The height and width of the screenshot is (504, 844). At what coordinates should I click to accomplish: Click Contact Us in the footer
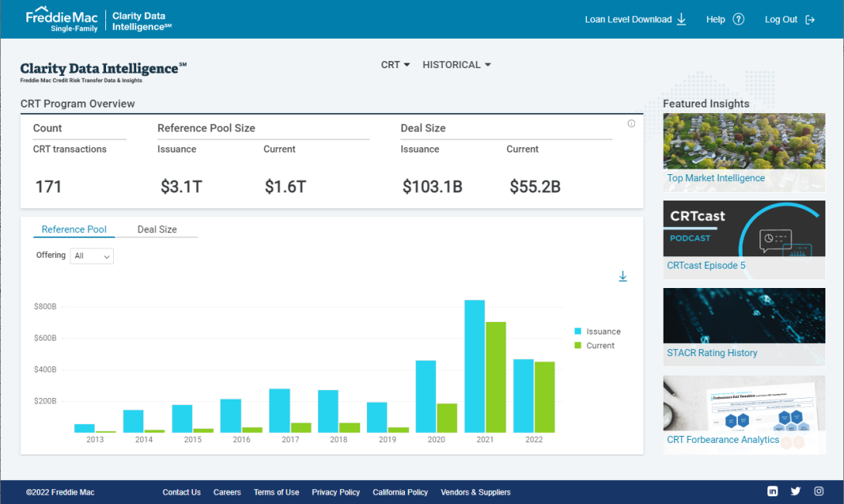coord(181,492)
